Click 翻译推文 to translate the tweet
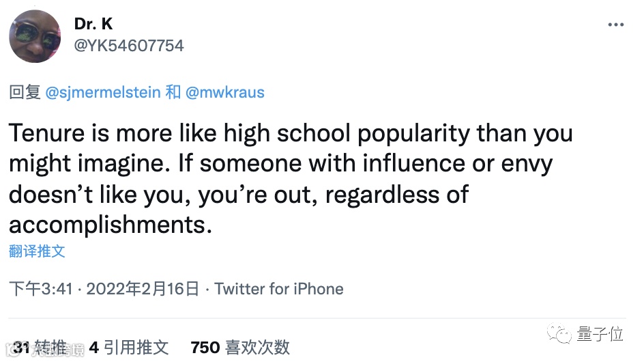This screenshot has height=362, width=644. tap(37, 251)
